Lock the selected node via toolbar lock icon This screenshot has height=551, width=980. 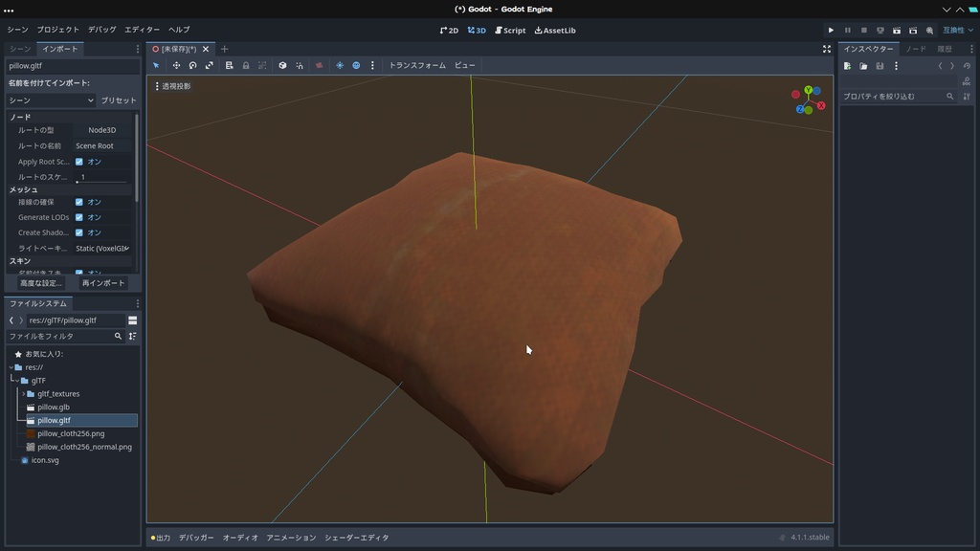coord(246,65)
